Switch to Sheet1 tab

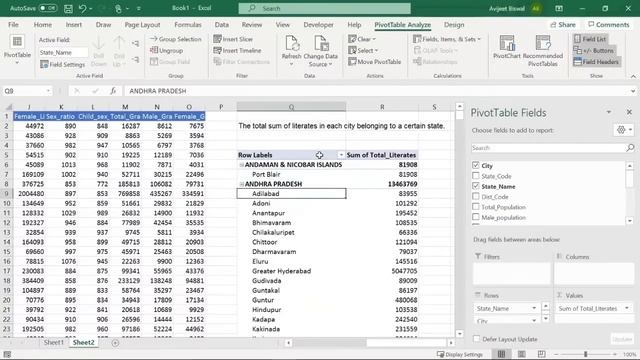click(x=53, y=343)
